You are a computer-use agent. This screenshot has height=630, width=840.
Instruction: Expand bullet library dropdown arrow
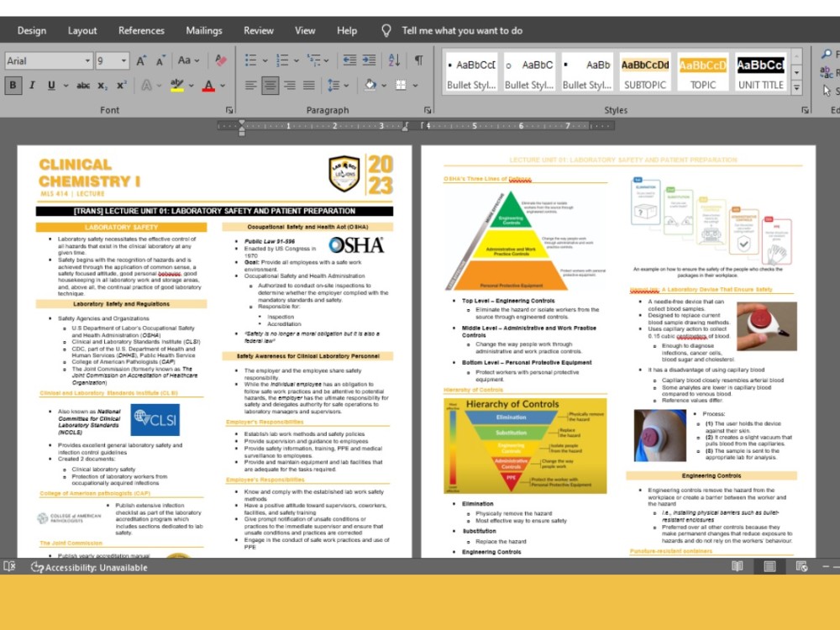(265, 60)
